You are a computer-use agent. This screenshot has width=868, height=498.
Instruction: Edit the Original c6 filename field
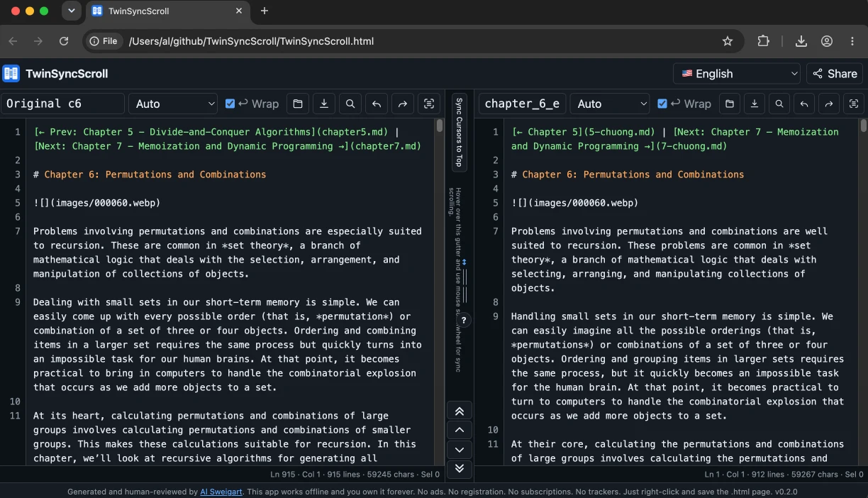pos(63,104)
